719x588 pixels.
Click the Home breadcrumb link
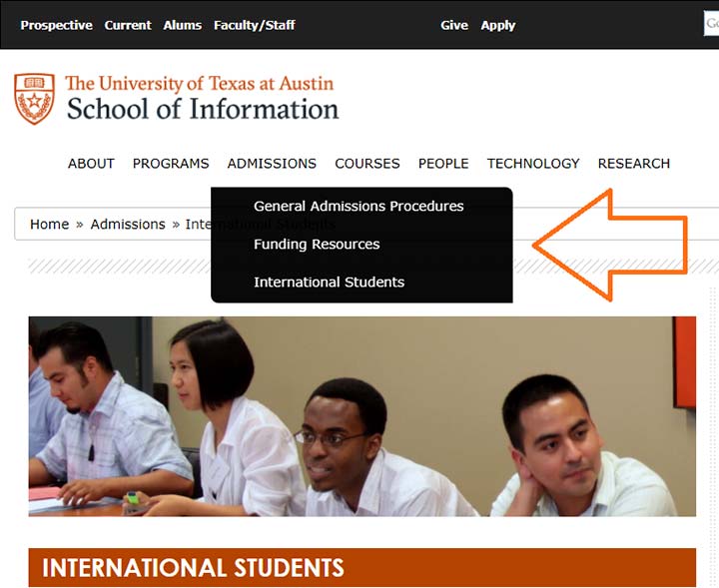[49, 224]
